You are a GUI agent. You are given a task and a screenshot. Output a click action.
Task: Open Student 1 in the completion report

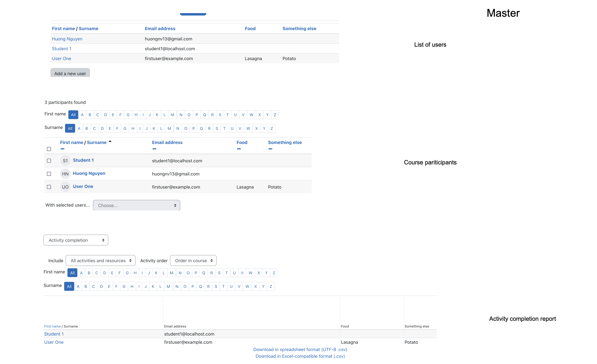54,334
